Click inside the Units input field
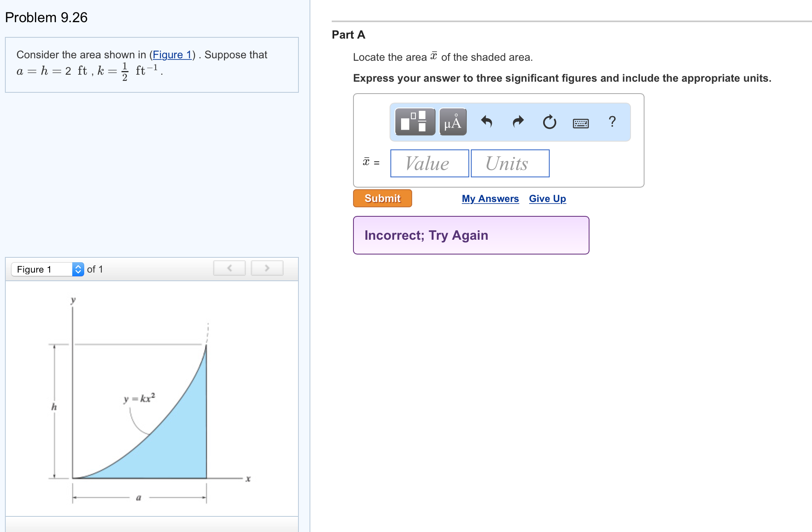This screenshot has height=532, width=812. [x=510, y=163]
